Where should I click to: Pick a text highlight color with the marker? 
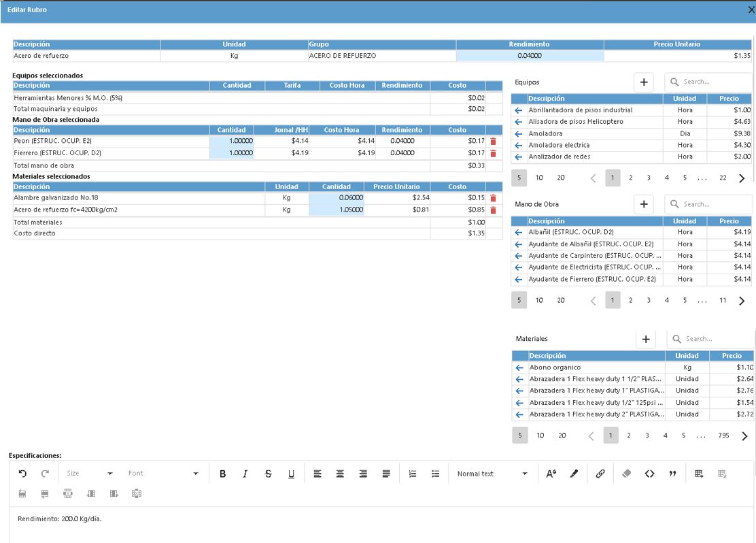(x=574, y=474)
